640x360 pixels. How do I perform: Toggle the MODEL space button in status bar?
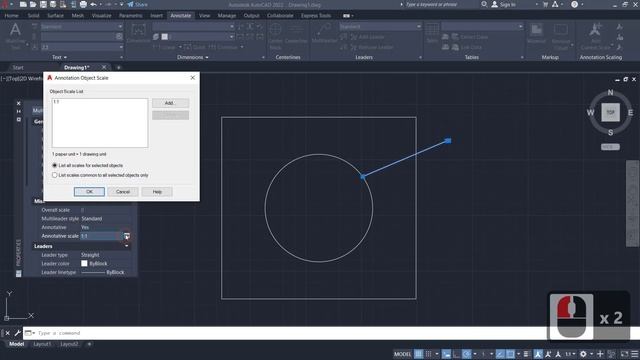tap(402, 354)
